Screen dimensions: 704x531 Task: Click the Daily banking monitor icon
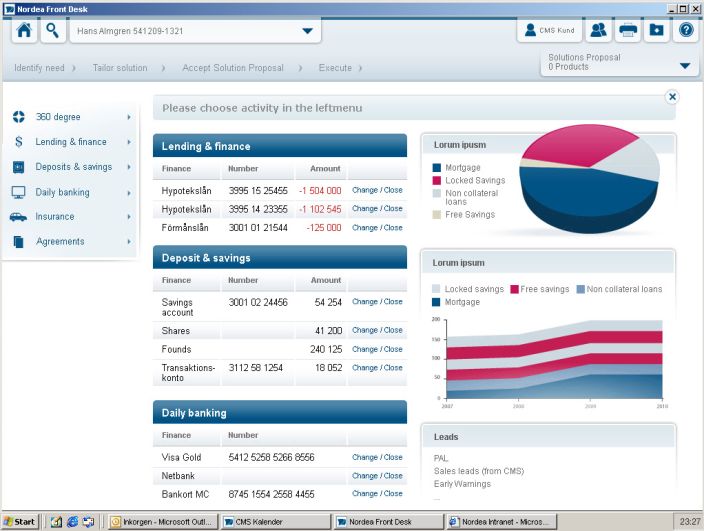click(18, 192)
